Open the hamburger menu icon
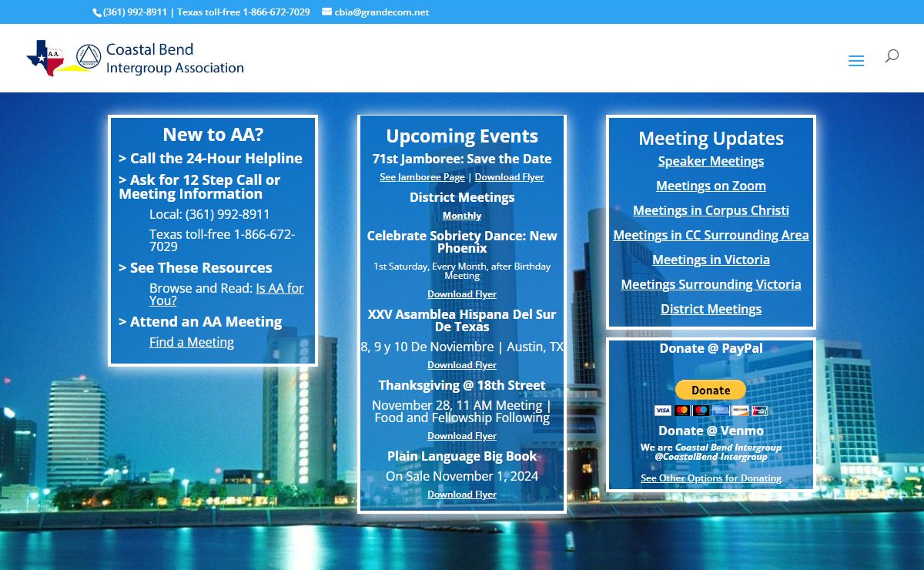This screenshot has width=924, height=570. coord(856,61)
